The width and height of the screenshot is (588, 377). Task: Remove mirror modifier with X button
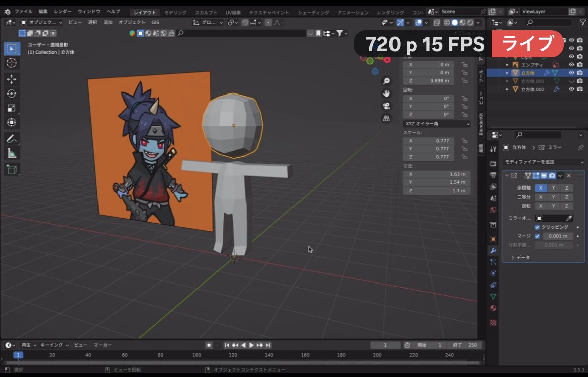[x=569, y=175]
